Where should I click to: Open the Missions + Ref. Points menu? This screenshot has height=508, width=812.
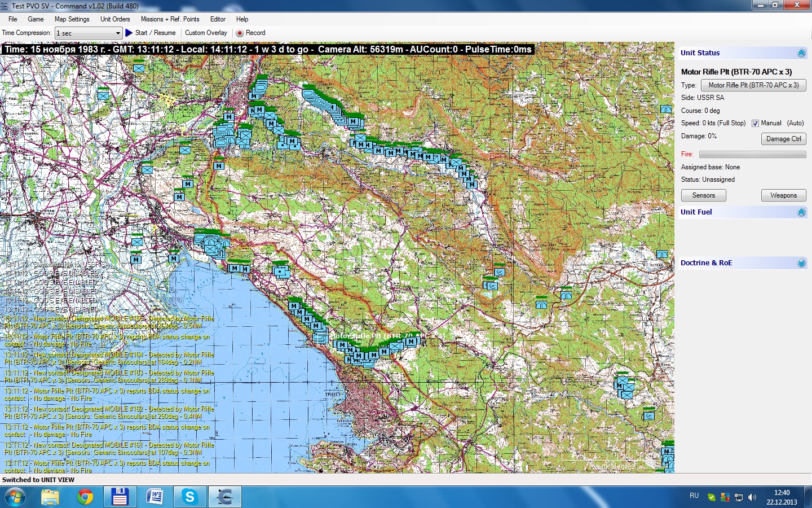click(170, 19)
